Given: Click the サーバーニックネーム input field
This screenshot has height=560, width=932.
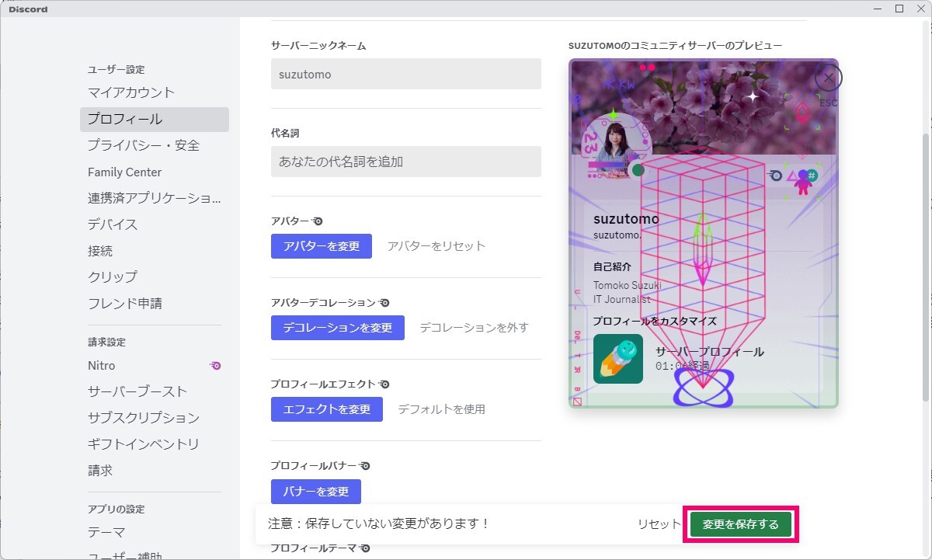Looking at the screenshot, I should coord(406,74).
